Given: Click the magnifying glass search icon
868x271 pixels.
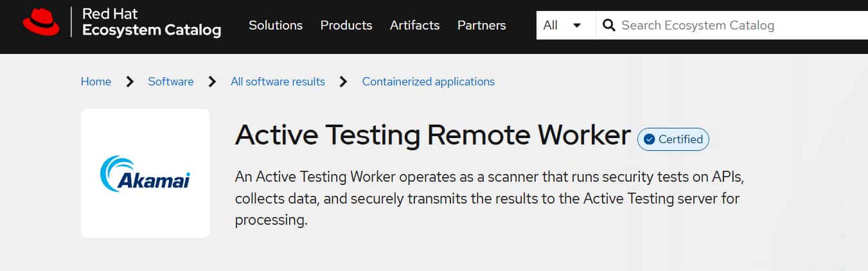Looking at the screenshot, I should click(608, 26).
